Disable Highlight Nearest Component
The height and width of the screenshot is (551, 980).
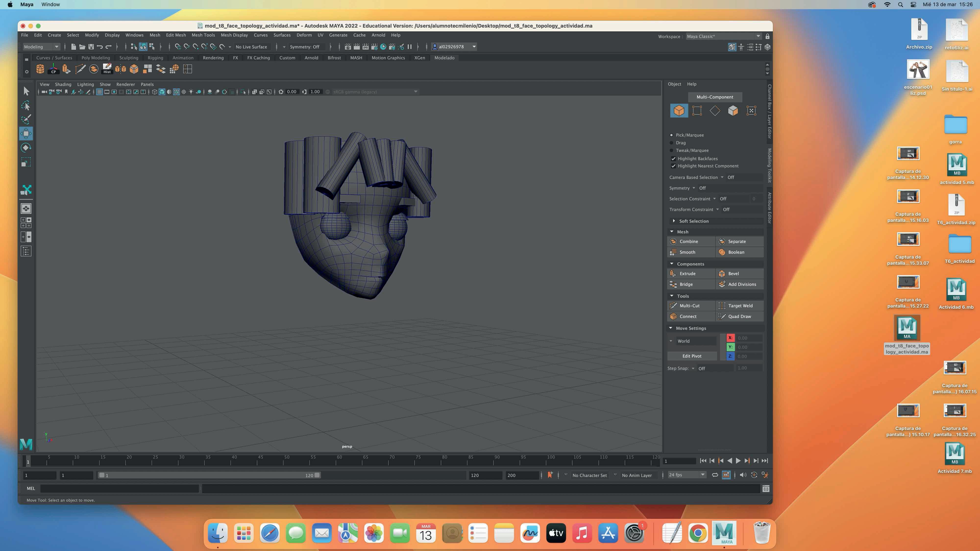coord(673,166)
